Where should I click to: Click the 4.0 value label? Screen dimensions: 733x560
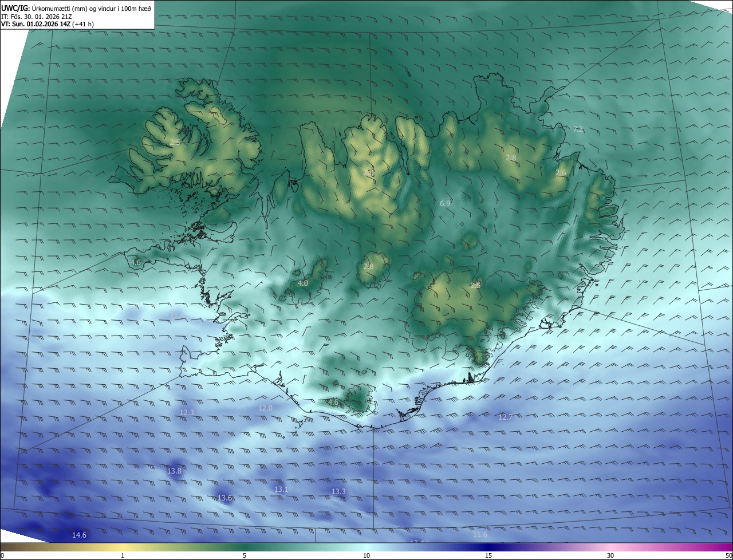[303, 283]
